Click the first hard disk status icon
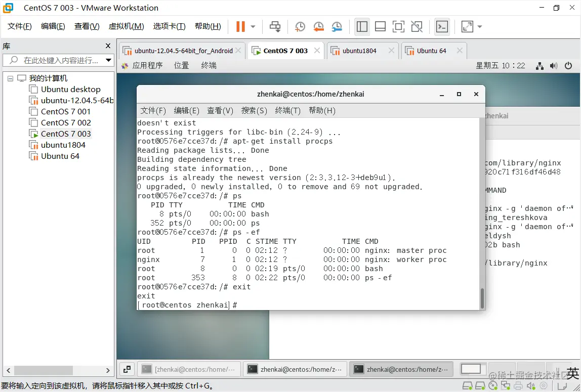581x392 pixels. (467, 386)
